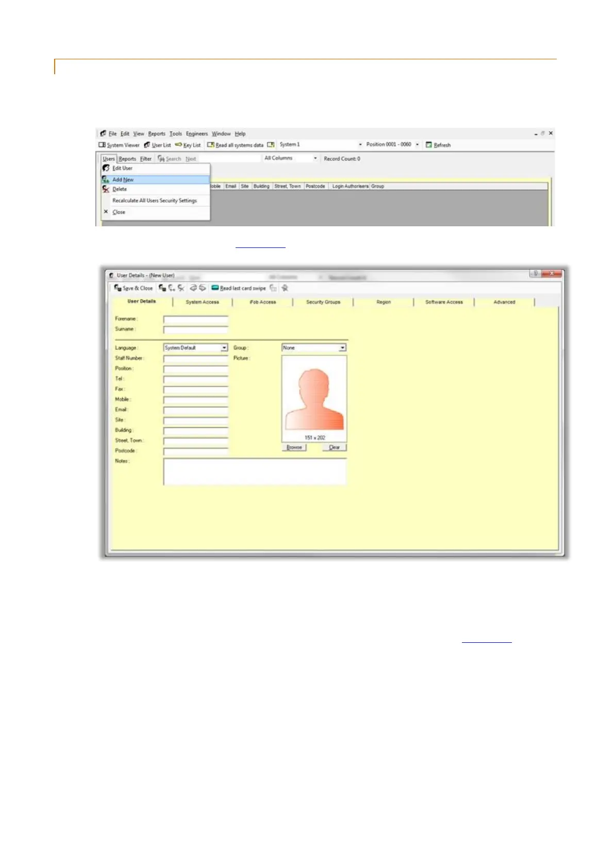Open the Engineers menu

[197, 133]
